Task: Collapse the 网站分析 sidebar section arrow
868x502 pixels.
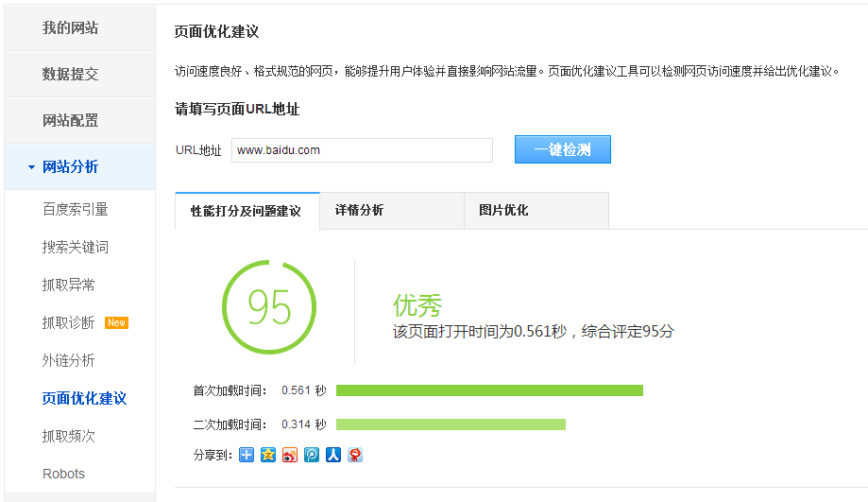Action: (x=31, y=167)
